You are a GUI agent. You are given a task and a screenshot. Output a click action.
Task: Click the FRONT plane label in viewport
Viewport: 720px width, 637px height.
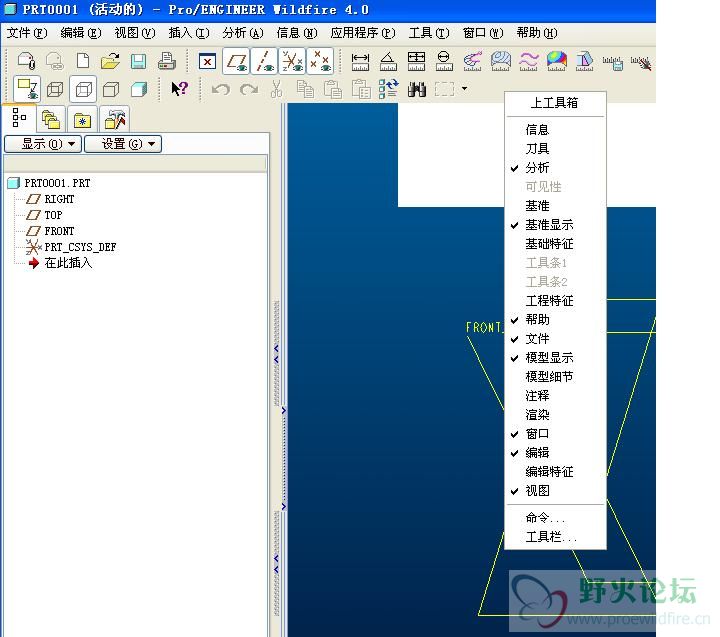point(484,327)
